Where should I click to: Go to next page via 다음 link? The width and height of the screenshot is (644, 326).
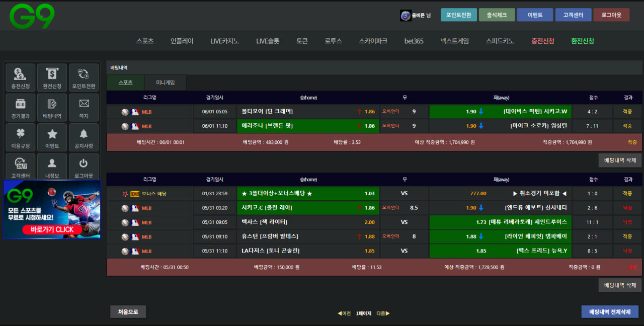tap(383, 313)
